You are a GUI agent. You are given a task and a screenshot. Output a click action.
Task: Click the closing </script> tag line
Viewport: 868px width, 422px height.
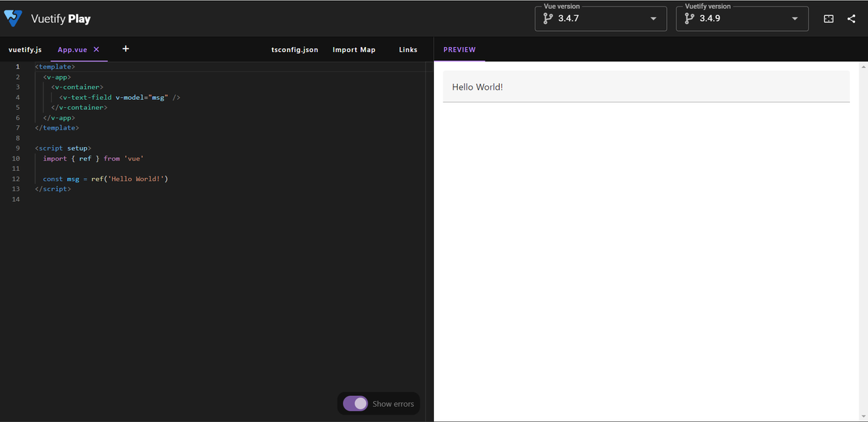pos(53,189)
